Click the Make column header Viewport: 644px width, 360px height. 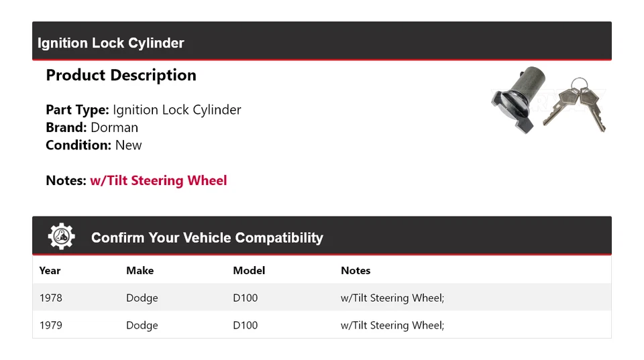pyautogui.click(x=140, y=271)
